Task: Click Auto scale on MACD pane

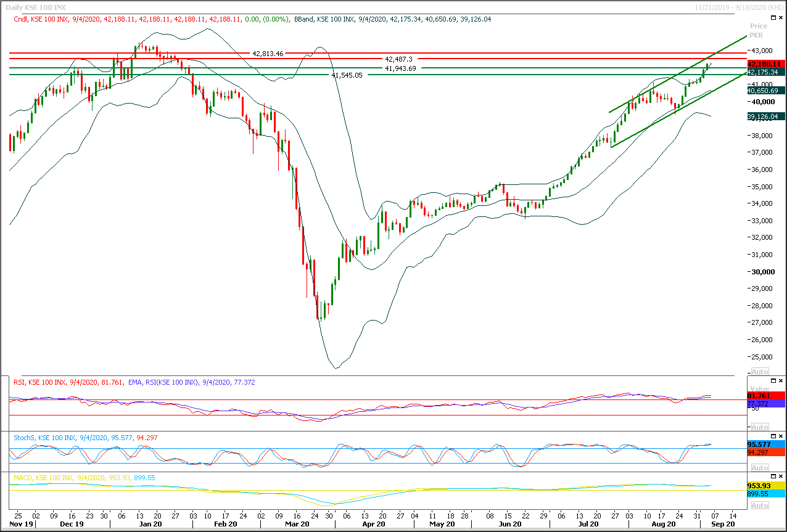Action: point(759,505)
